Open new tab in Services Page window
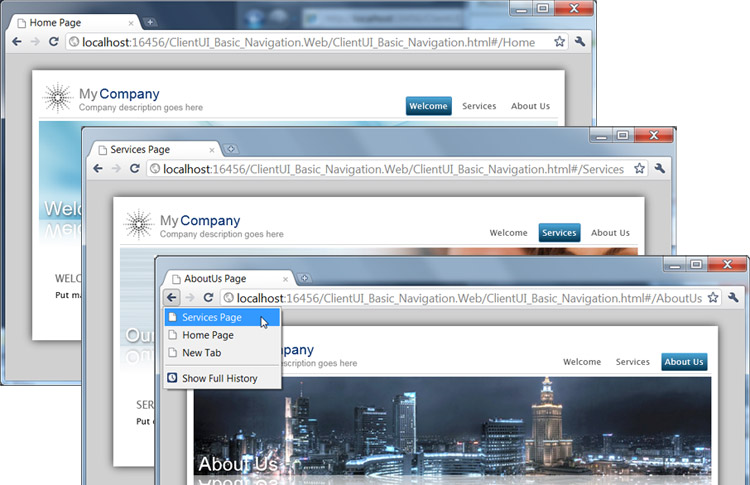The height and width of the screenshot is (485, 750). [x=231, y=149]
